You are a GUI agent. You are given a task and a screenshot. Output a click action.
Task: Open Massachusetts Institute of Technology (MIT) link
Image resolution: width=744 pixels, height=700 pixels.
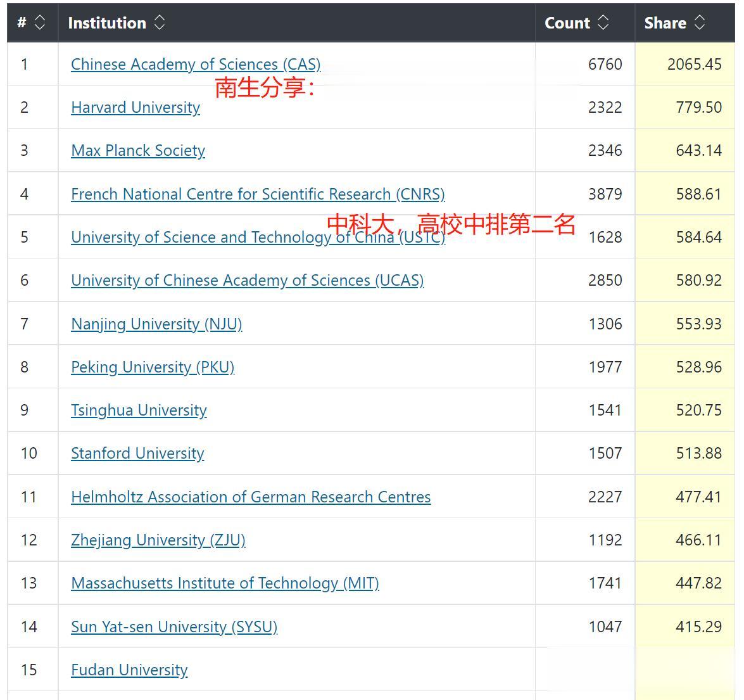225,583
